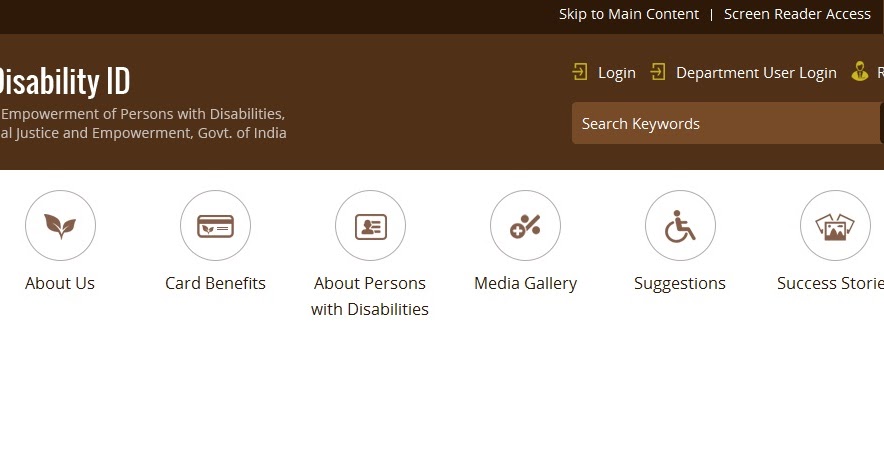This screenshot has width=884, height=464.
Task: Click the Login arrow icon
Action: click(x=580, y=72)
